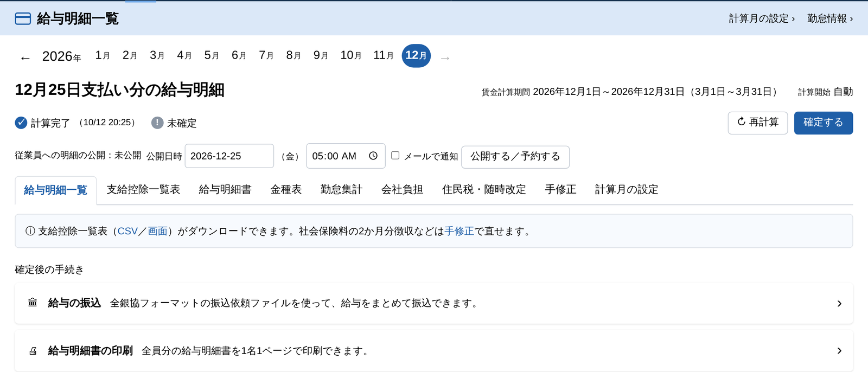Image resolution: width=868 pixels, height=372 pixels.
Task: Select the highlighted 12月 month
Action: click(416, 56)
